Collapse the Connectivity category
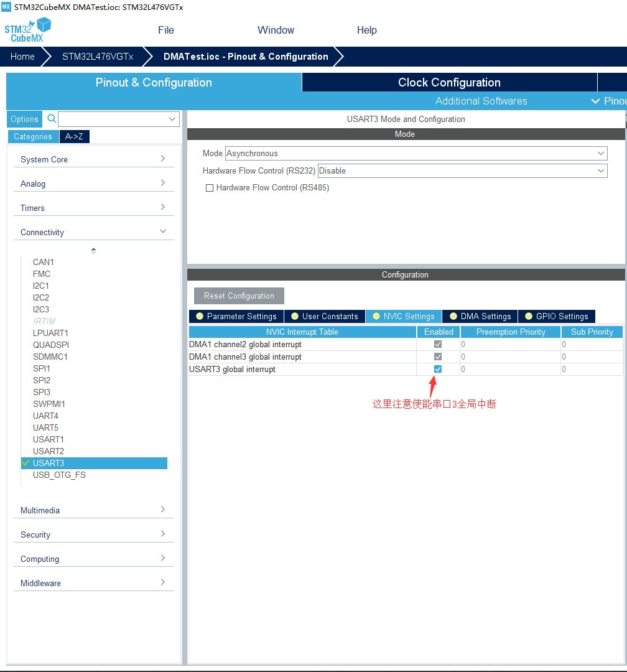Image resolution: width=627 pixels, height=672 pixels. tap(162, 230)
